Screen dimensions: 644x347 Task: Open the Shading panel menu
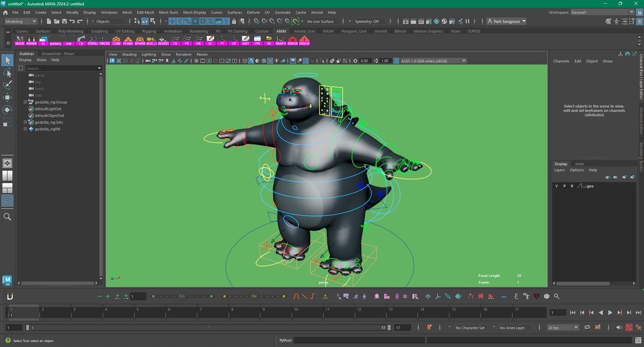pyautogui.click(x=129, y=54)
